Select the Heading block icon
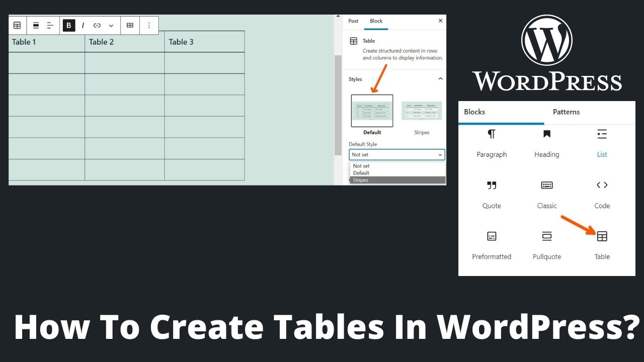 [x=547, y=134]
